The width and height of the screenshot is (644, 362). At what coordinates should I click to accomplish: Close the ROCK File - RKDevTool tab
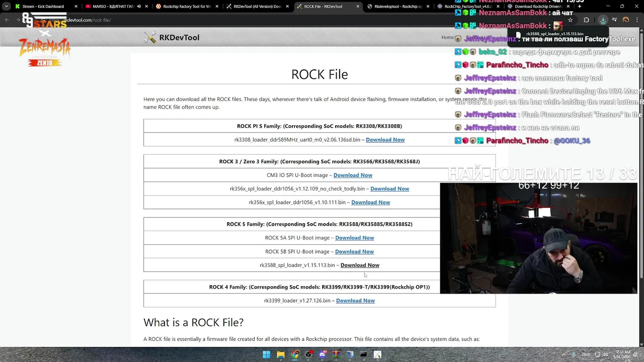click(358, 7)
